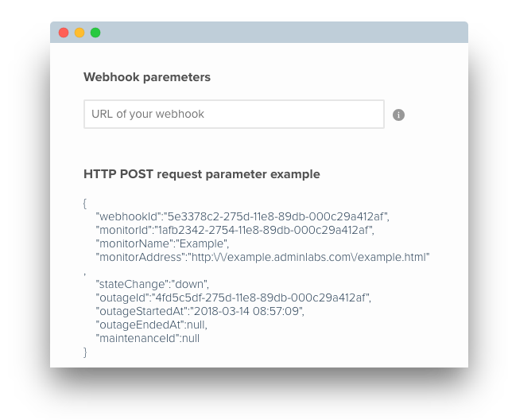The width and height of the screenshot is (508, 420).
Task: Click the stray comma below monitorAddress line
Action: click(84, 274)
